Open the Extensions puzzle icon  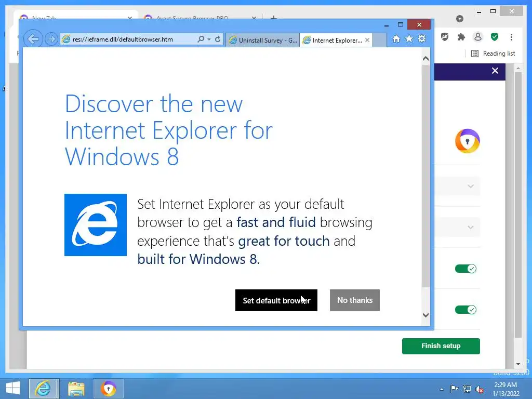(461, 37)
